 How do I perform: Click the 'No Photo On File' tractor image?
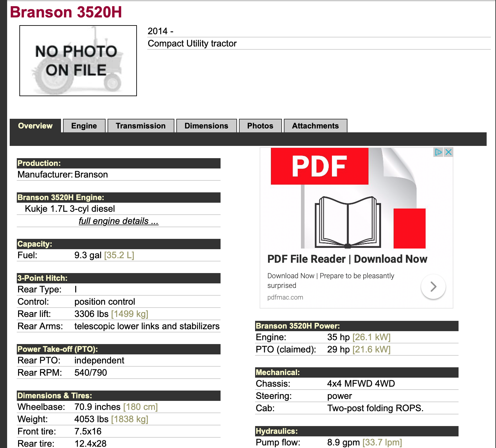pyautogui.click(x=78, y=61)
